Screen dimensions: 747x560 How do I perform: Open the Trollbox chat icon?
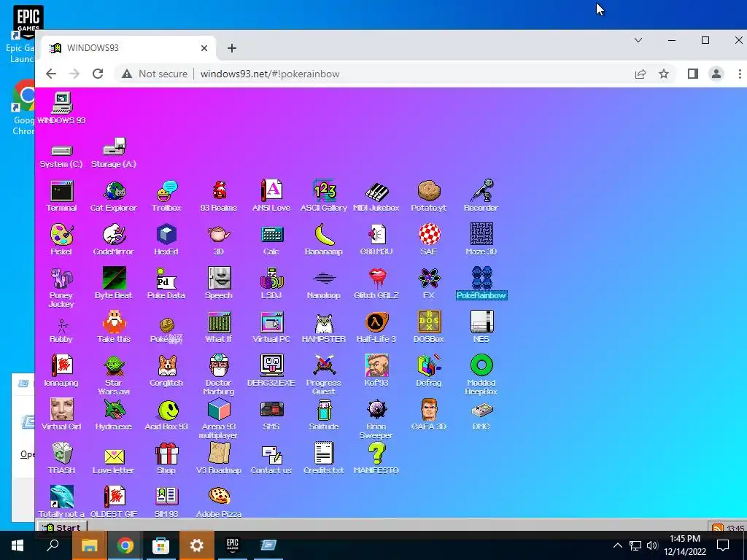[166, 192]
